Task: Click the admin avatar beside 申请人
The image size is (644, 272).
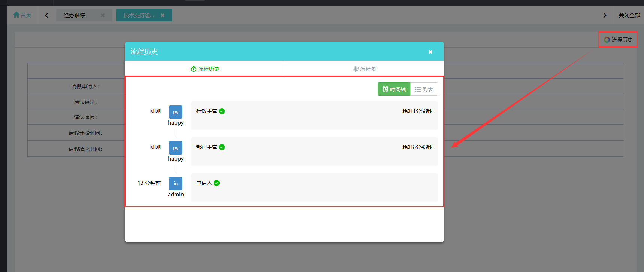Action: click(176, 184)
